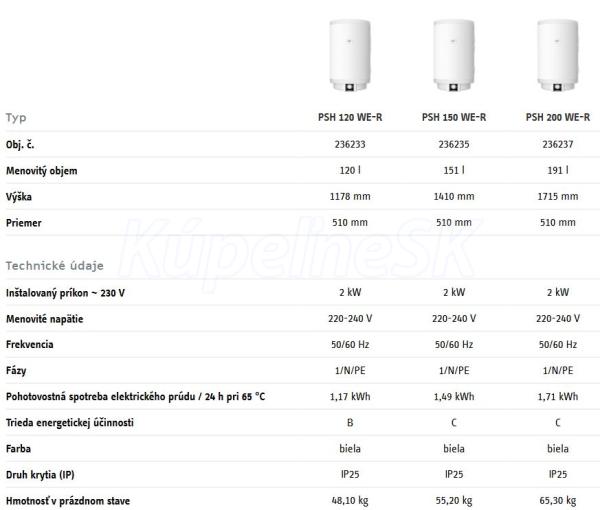Click the Menovitý objem row label
Viewport: 600px width, 510px height.
[x=41, y=171]
